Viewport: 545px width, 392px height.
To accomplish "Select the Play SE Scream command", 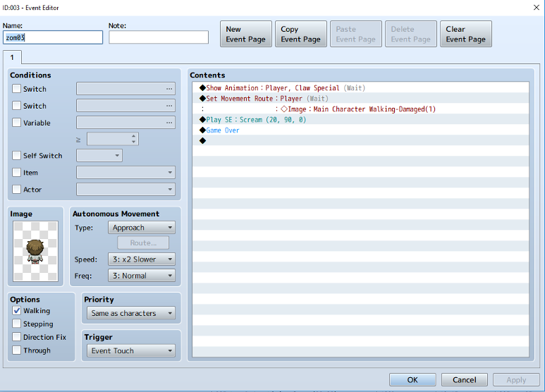I will (x=360, y=120).
